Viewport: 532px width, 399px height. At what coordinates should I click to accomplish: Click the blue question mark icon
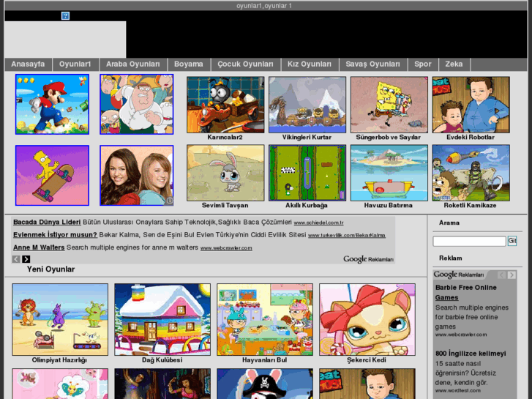(65, 15)
